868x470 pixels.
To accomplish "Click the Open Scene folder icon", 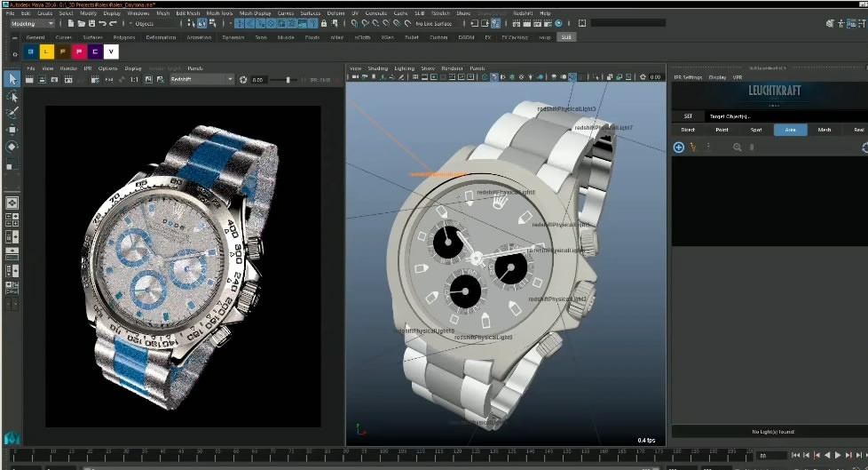I will point(82,23).
